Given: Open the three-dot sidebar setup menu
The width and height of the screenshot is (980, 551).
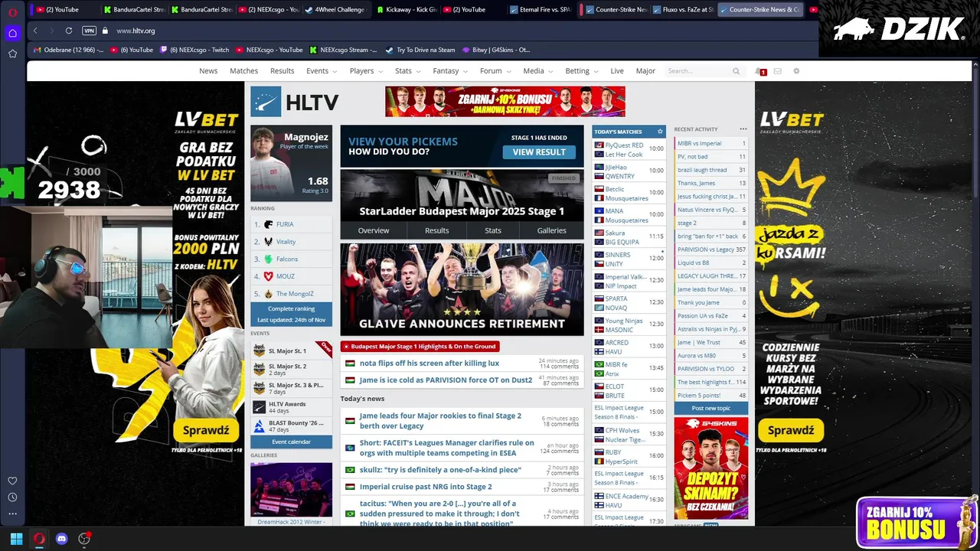Looking at the screenshot, I should coord(12,514).
